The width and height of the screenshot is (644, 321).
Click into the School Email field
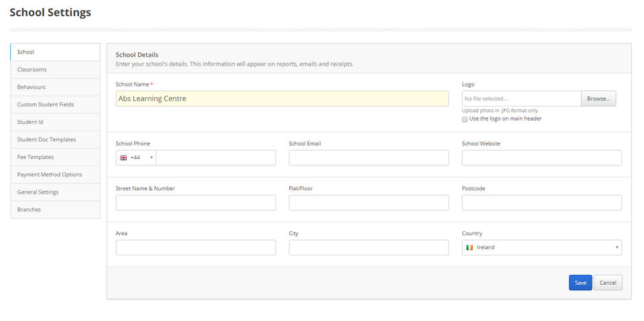coord(368,157)
